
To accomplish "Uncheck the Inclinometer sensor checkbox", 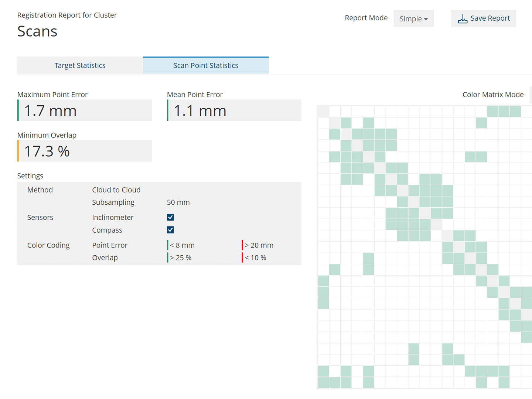I will point(170,217).
